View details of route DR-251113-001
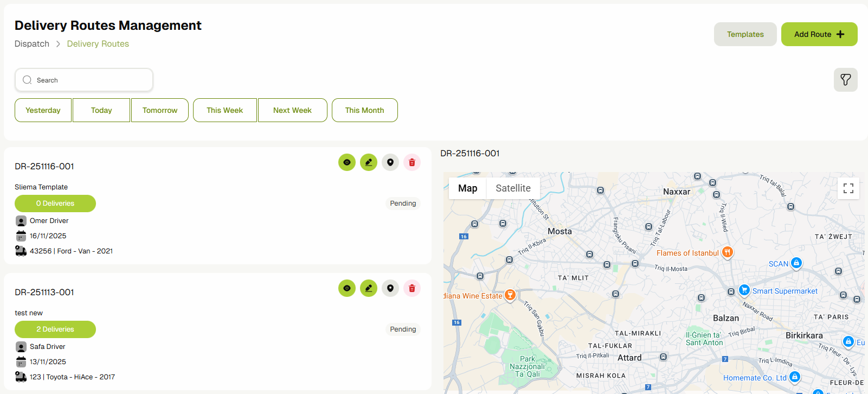Image resolution: width=868 pixels, height=394 pixels. 347,288
